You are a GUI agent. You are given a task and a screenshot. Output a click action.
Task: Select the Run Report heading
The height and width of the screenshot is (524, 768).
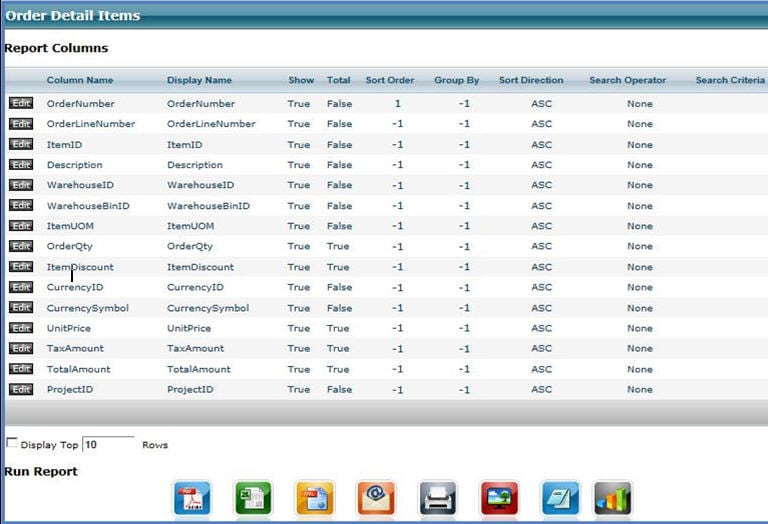41,472
